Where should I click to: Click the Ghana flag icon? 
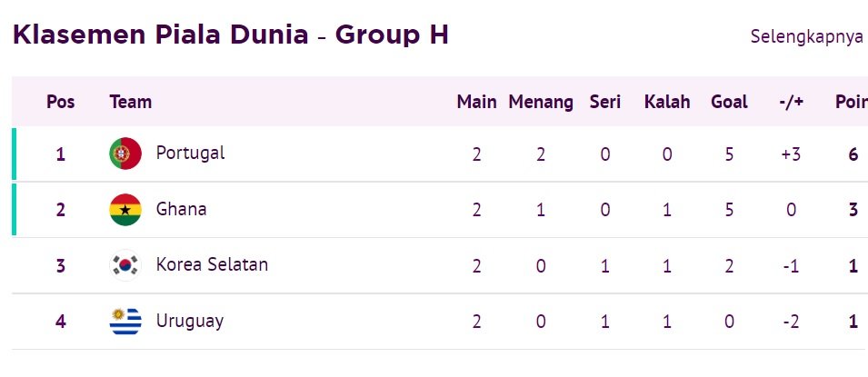(125, 210)
